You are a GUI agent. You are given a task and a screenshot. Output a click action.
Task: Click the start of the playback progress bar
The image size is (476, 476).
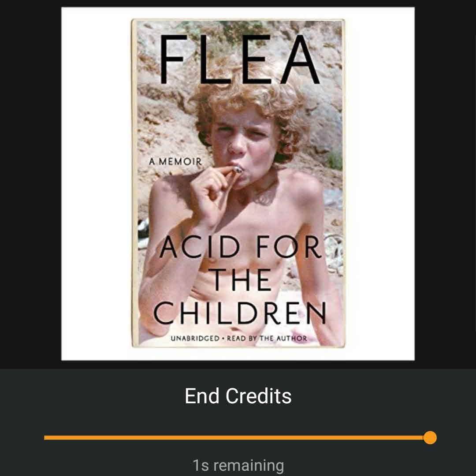click(x=45, y=438)
